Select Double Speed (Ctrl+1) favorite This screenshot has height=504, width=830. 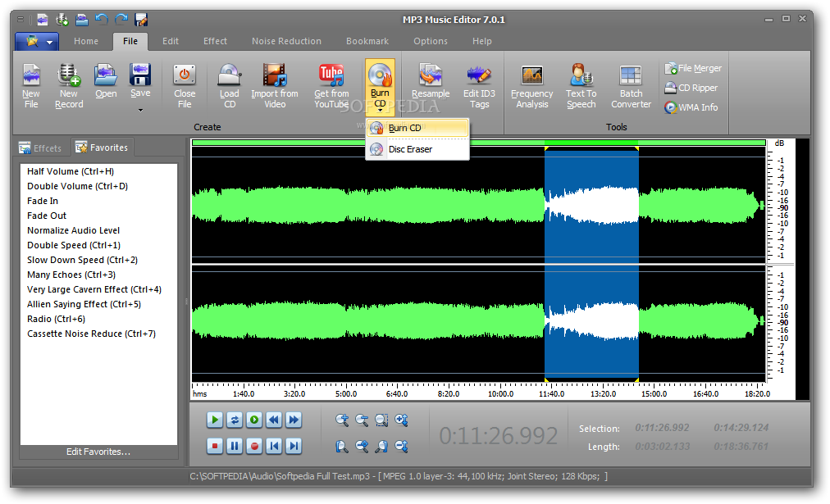(74, 245)
